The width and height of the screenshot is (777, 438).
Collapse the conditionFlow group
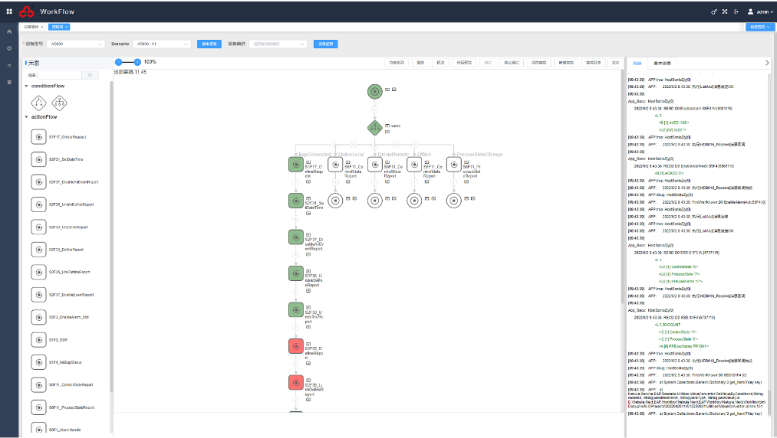point(26,86)
